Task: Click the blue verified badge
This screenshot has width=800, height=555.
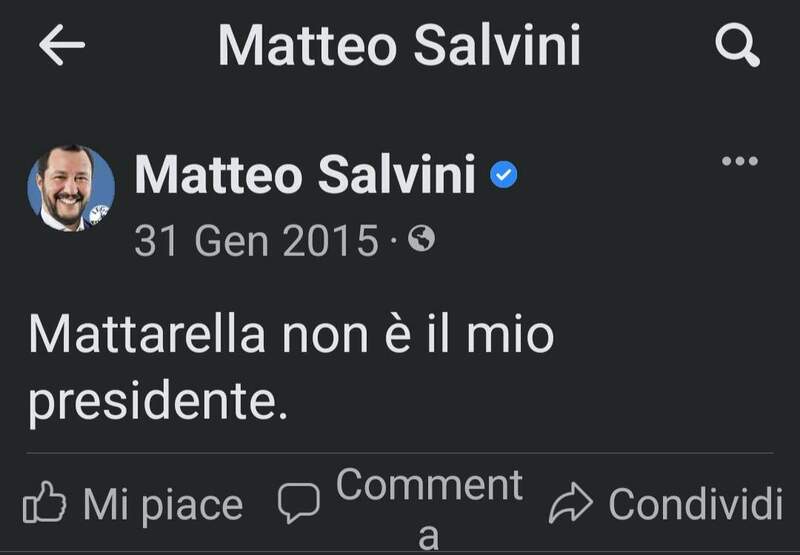Action: (x=503, y=178)
